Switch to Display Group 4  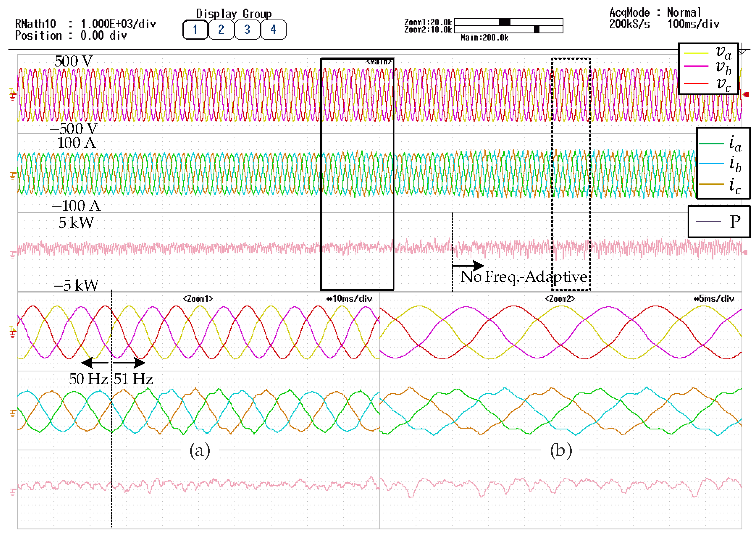(x=273, y=30)
